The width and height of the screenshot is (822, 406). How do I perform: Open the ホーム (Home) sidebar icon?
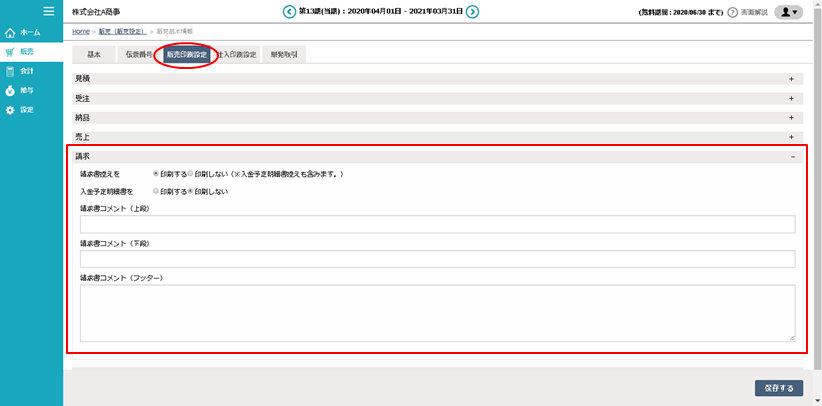tap(10, 33)
